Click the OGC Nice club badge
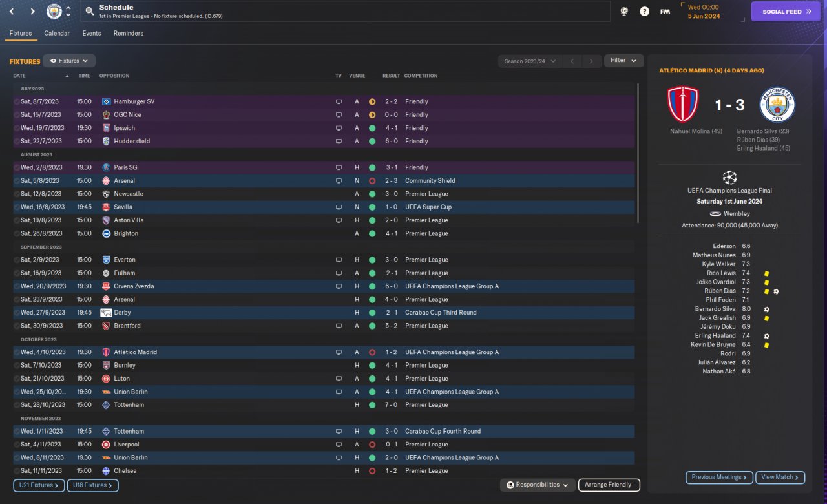This screenshot has width=827, height=504. coord(107,115)
